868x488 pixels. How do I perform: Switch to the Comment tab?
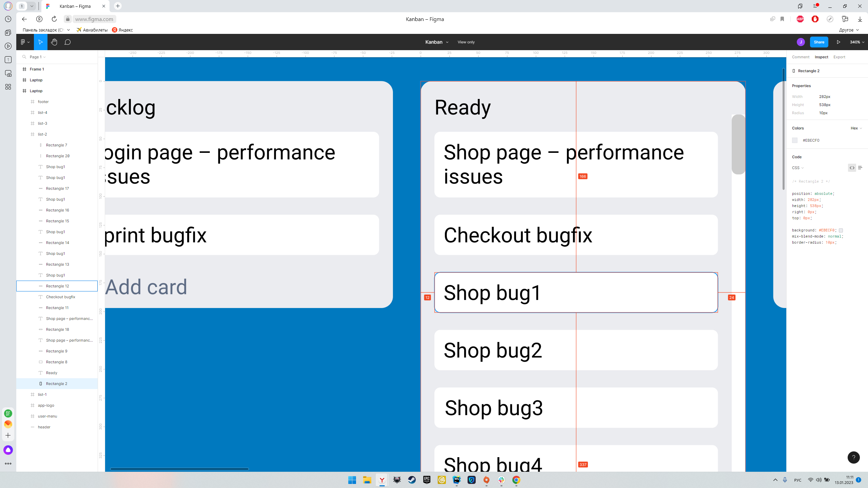point(801,57)
